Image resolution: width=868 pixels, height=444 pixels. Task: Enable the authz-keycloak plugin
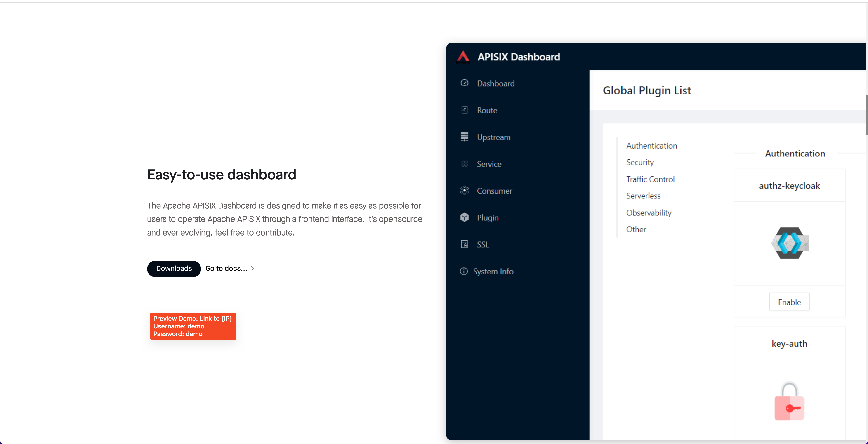(789, 302)
